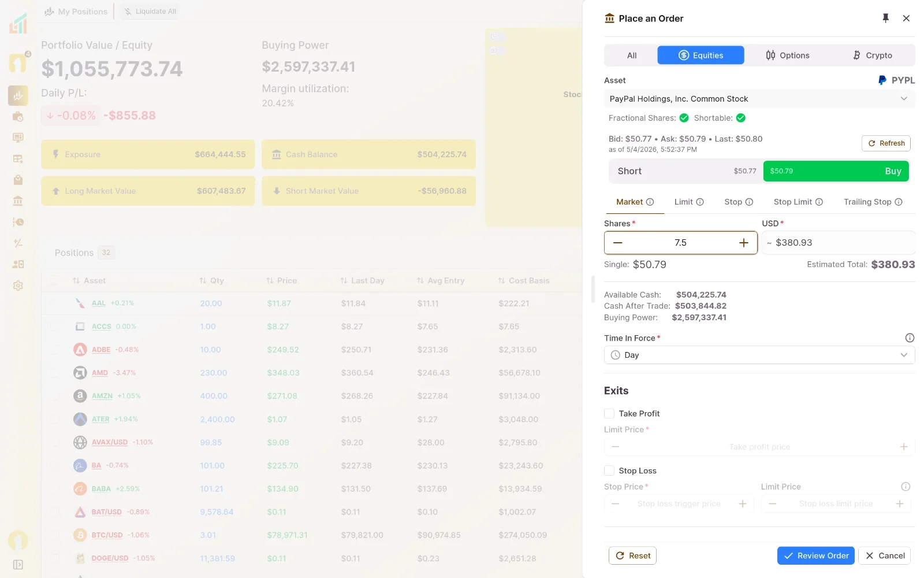Click the stop loss limit price field
The height and width of the screenshot is (578, 924).
click(836, 504)
